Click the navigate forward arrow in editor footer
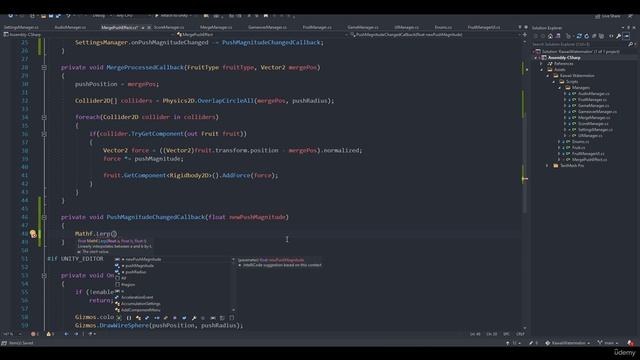Image resolution: width=640 pixels, height=360 pixels. click(x=76, y=334)
